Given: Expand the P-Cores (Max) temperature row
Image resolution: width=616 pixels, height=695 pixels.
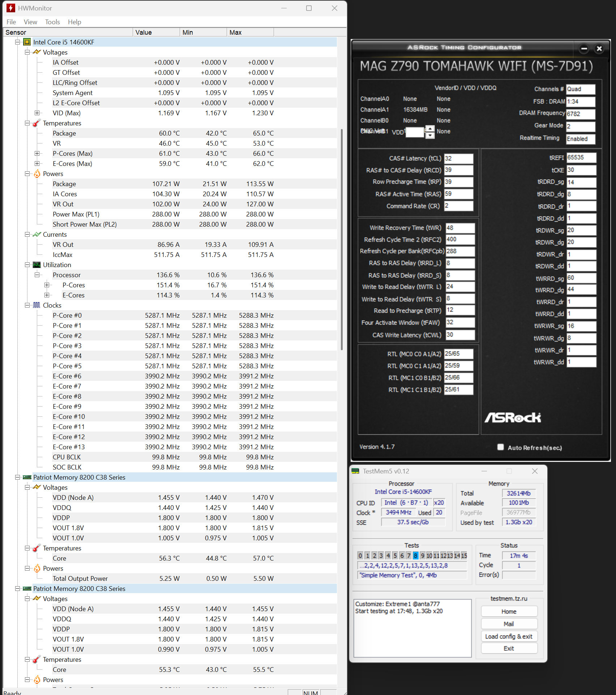Looking at the screenshot, I should pyautogui.click(x=37, y=154).
